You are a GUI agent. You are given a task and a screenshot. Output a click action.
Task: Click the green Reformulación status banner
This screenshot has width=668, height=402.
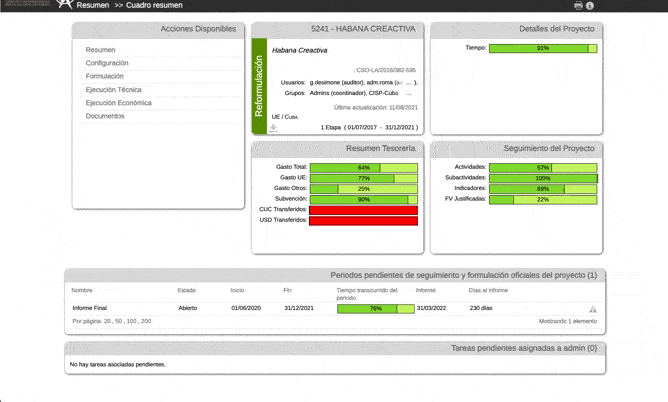[x=260, y=86]
